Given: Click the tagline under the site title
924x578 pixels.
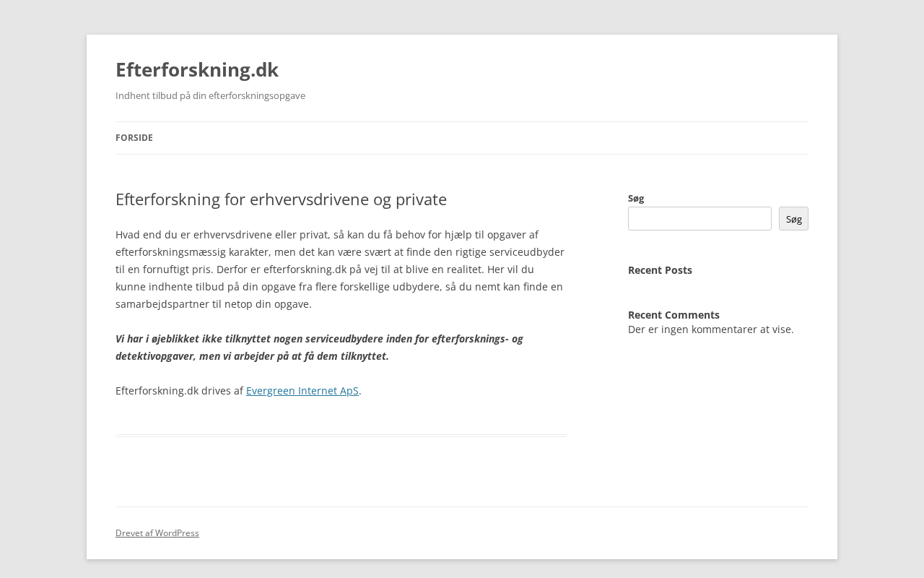Looking at the screenshot, I should 210,95.
